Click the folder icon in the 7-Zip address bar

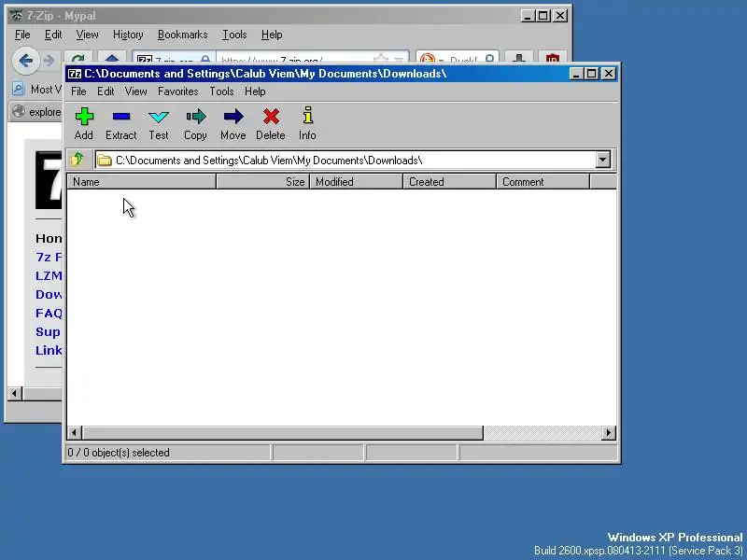(x=105, y=160)
